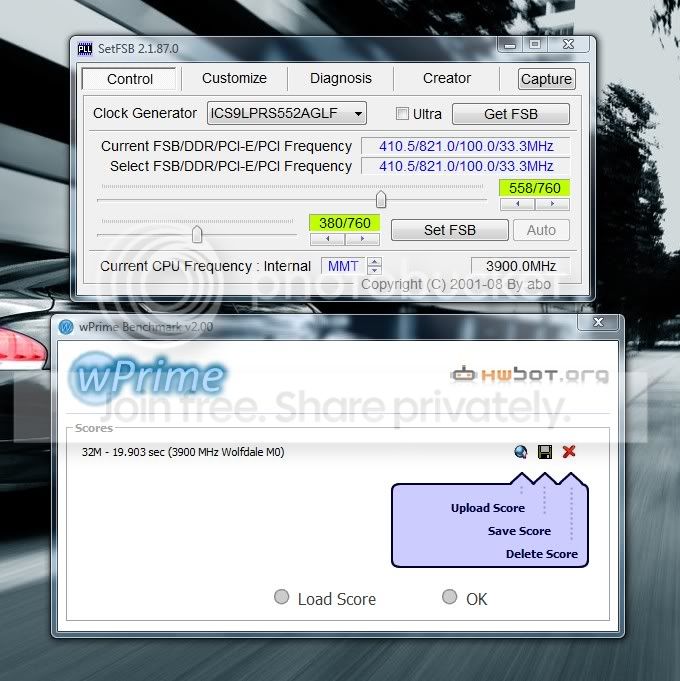
Task: Decrease the 558/760 value with left arrow
Action: click(x=517, y=204)
